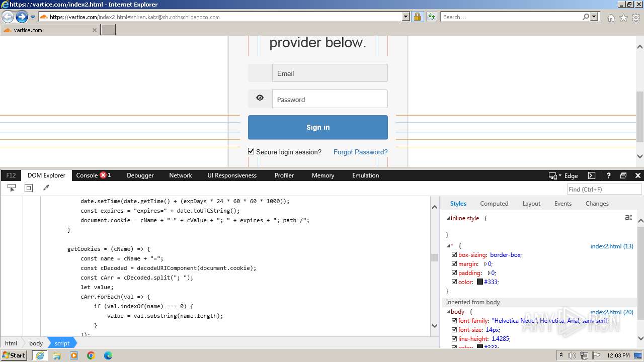
Task: Show the console pane icon in F12 toolbar
Action: click(592, 175)
